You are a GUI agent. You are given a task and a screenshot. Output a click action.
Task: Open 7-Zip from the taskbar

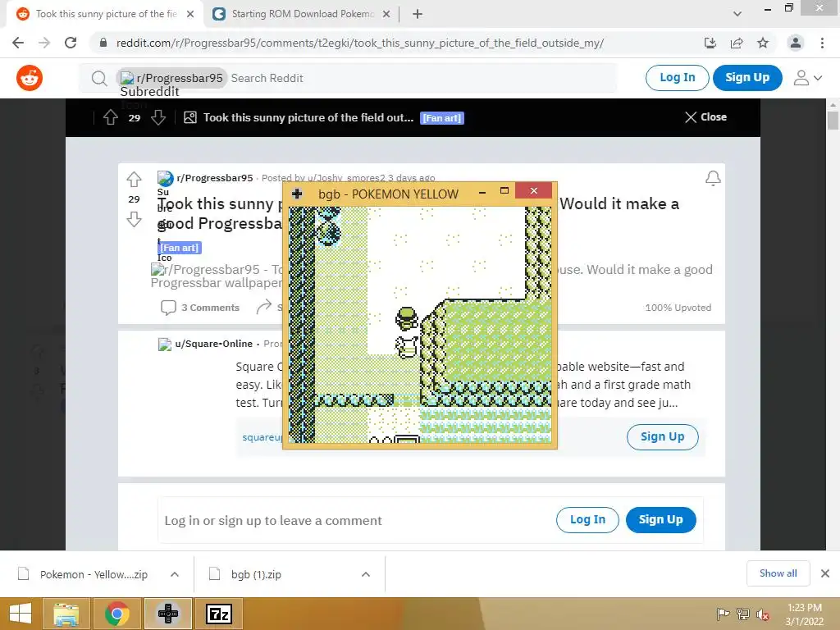click(218, 614)
